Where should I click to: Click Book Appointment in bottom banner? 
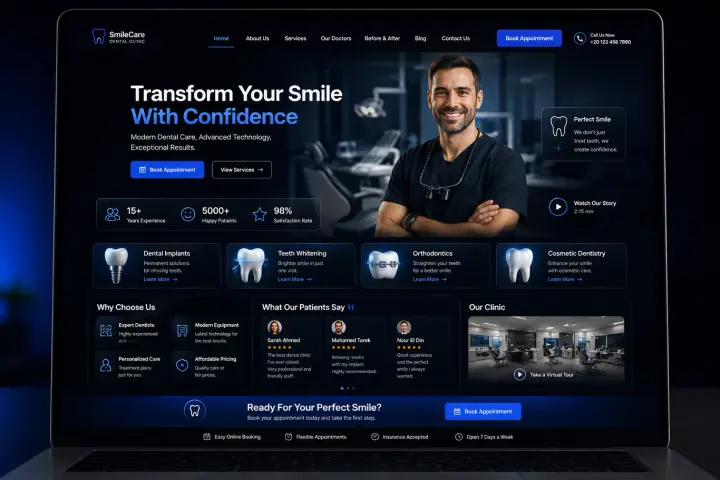click(x=483, y=412)
